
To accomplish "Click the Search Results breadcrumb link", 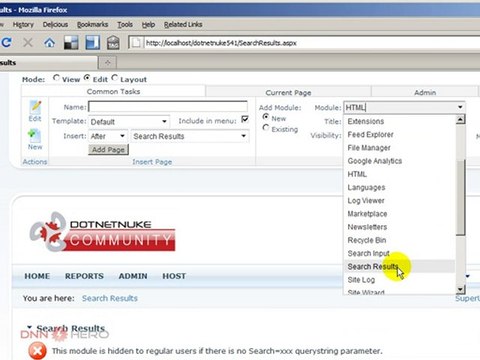I will point(110,298).
